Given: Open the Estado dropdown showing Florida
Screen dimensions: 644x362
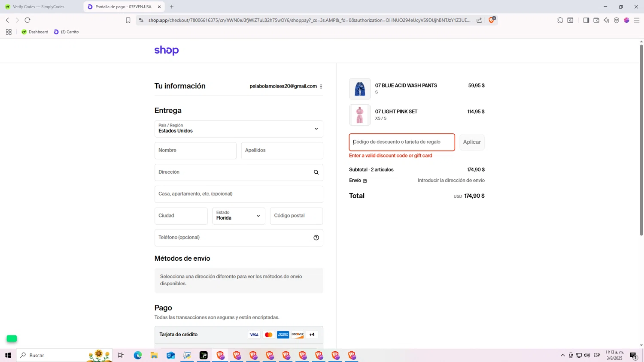Looking at the screenshot, I should click(x=239, y=216).
